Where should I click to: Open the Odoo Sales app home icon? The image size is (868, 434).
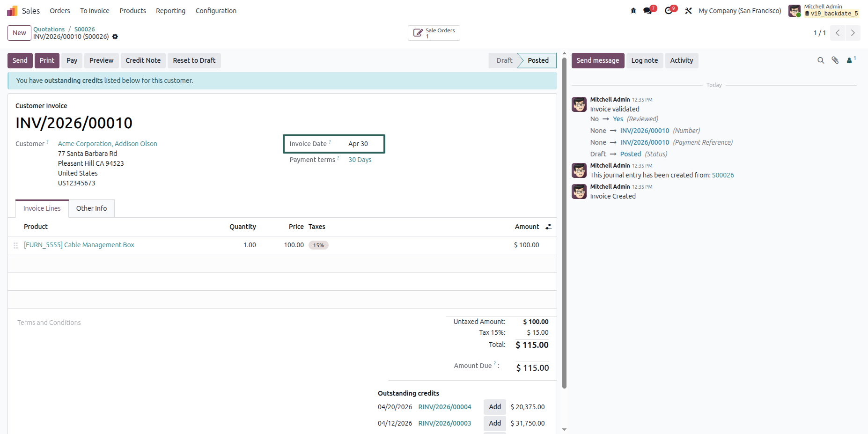pyautogui.click(x=12, y=11)
